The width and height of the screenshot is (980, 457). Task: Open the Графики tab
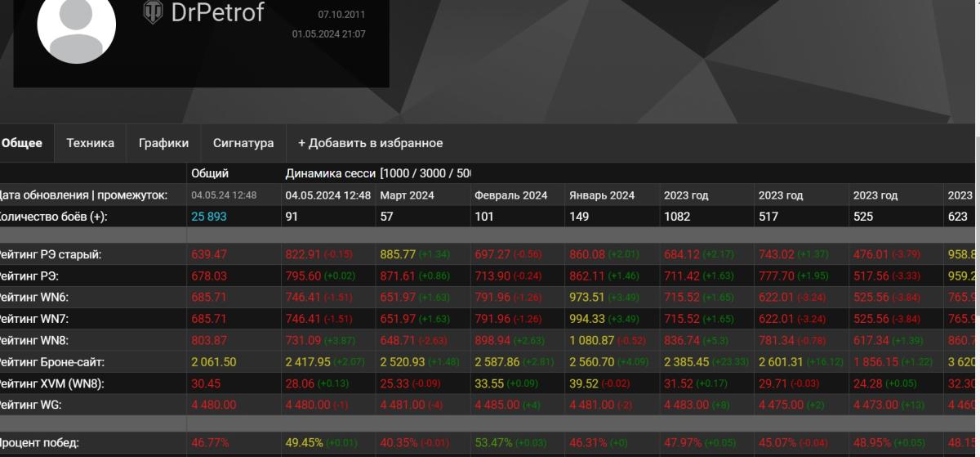coord(163,143)
